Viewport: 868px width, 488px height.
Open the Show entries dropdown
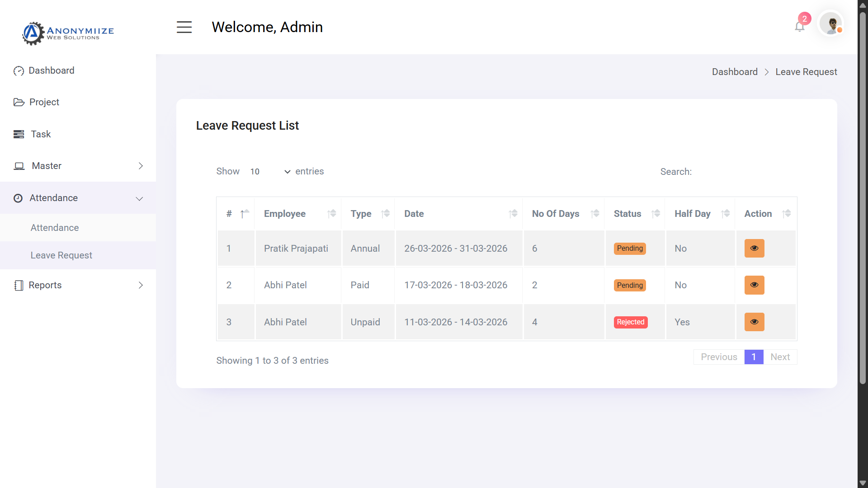pos(270,172)
